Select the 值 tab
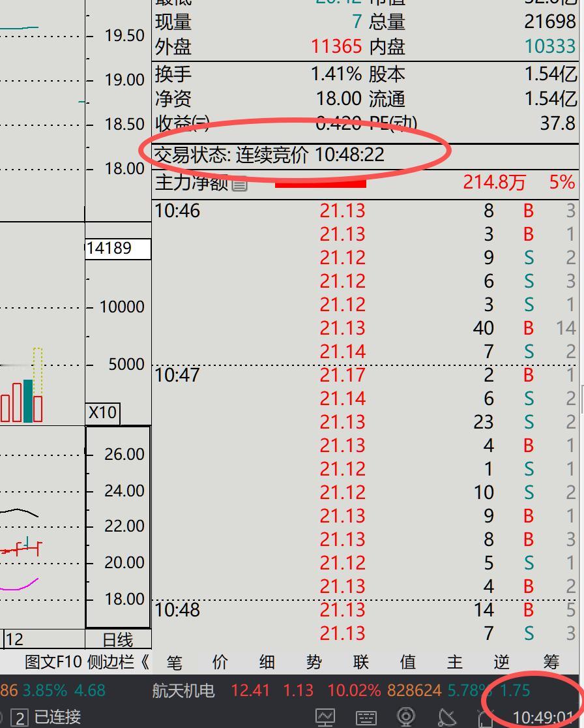The image size is (584, 728). pos(408,662)
